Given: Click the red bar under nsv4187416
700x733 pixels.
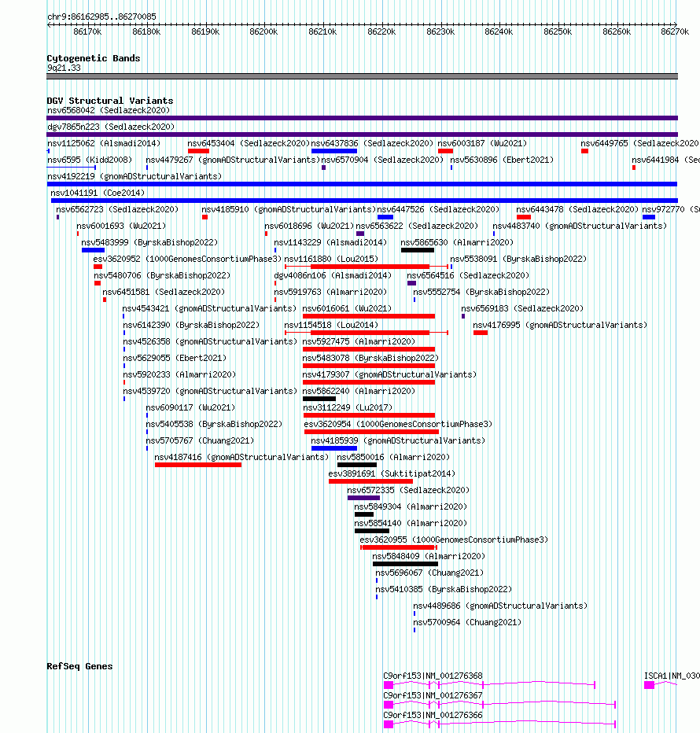Looking at the screenshot, I should pos(197,465).
